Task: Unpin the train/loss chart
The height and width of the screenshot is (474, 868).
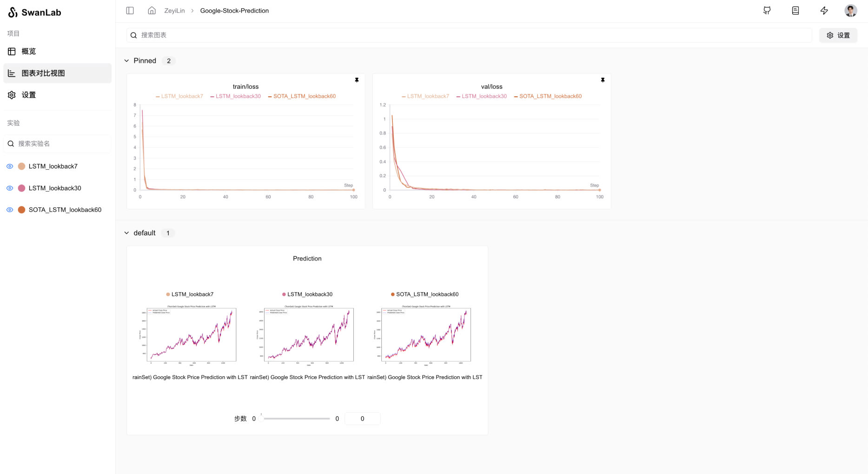Action: 357,80
